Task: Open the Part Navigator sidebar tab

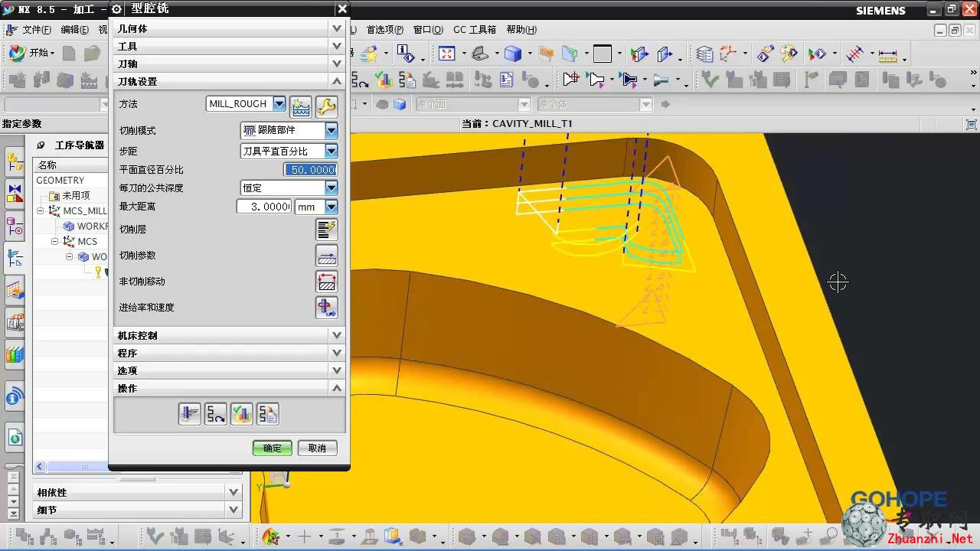Action: [x=15, y=226]
